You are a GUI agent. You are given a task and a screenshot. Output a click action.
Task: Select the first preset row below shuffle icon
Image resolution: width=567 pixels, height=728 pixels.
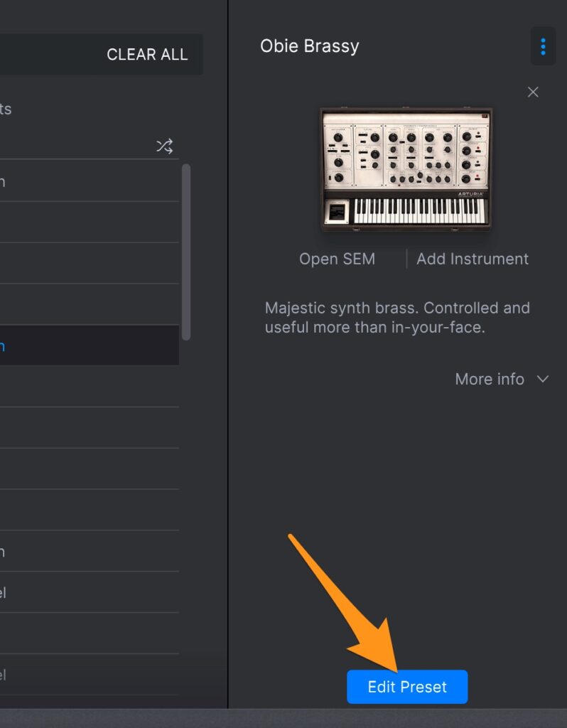pos(89,181)
